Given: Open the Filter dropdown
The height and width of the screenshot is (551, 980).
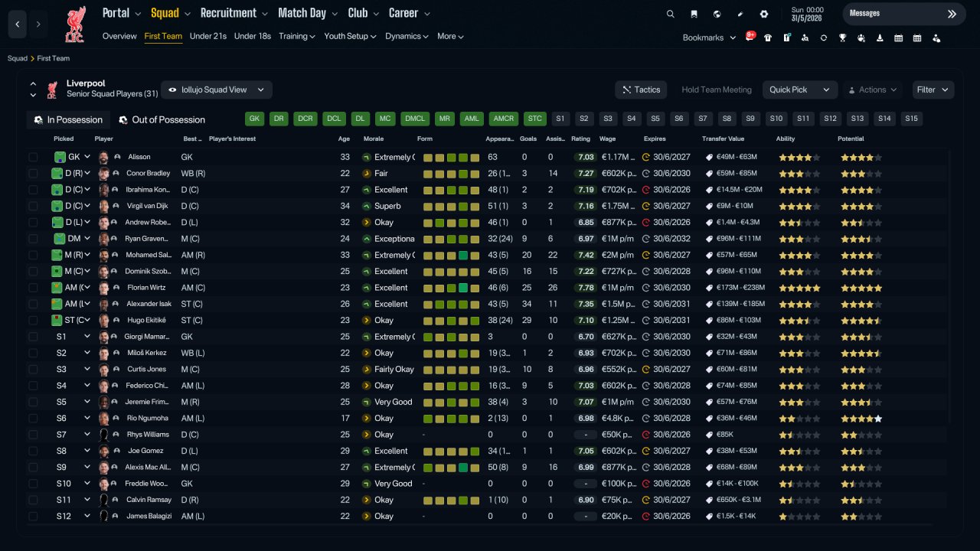Looking at the screenshot, I should pyautogui.click(x=933, y=90).
